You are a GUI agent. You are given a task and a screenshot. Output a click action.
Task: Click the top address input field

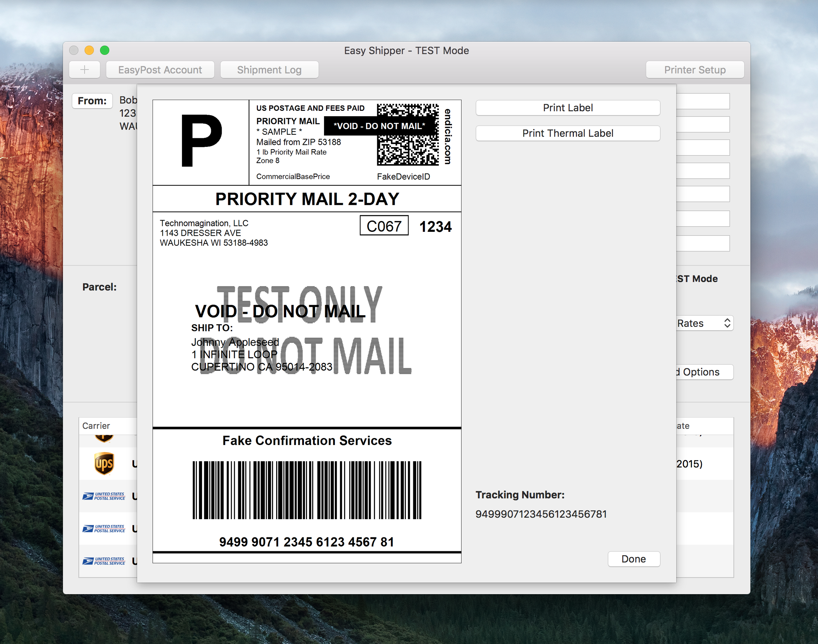pos(703,101)
